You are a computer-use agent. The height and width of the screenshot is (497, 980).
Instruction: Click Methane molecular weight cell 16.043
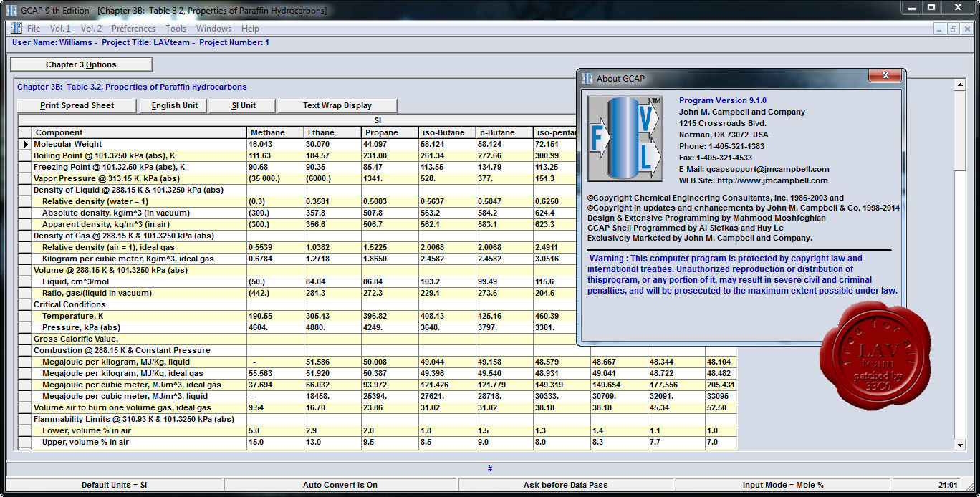tap(275, 144)
